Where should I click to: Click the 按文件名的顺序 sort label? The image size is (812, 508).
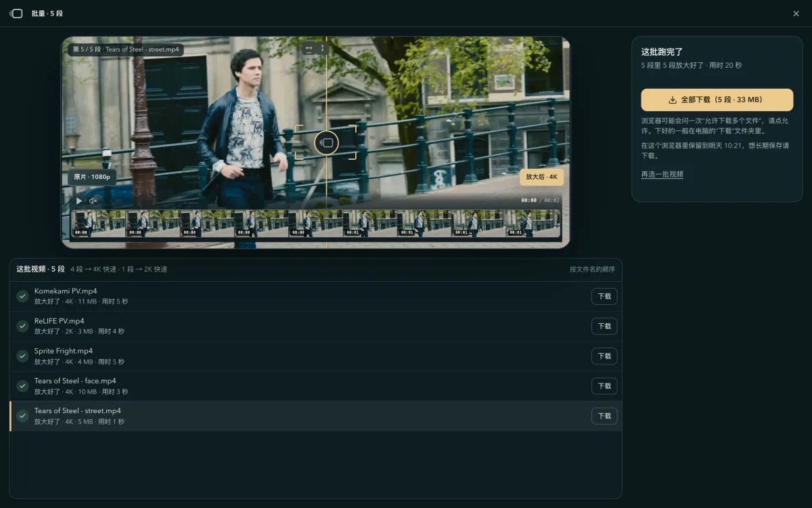pyautogui.click(x=592, y=270)
